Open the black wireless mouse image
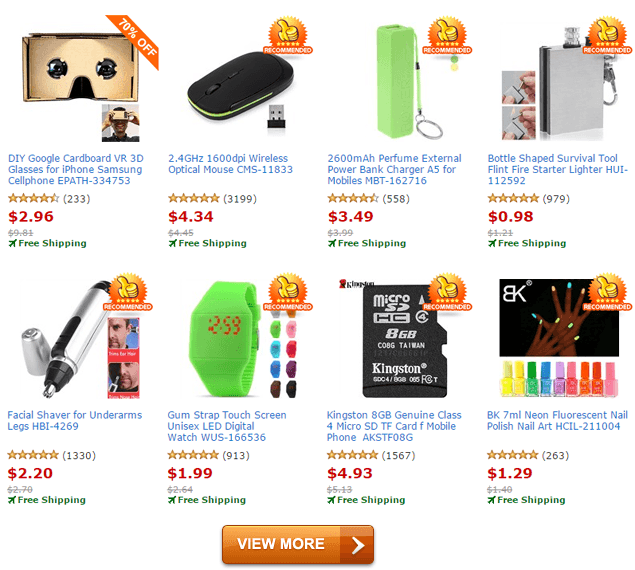 [241, 87]
